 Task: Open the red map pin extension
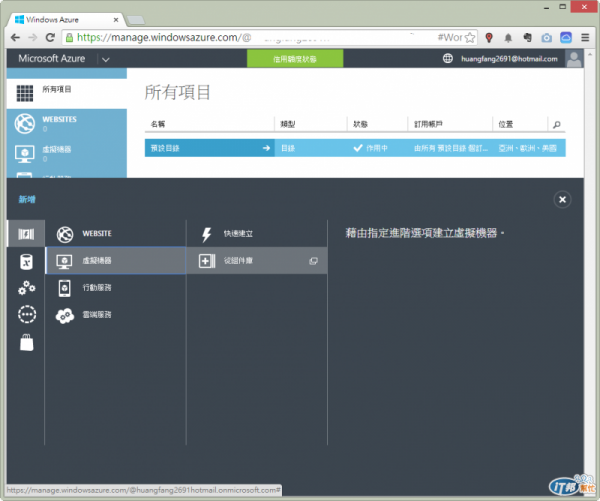[x=489, y=38]
